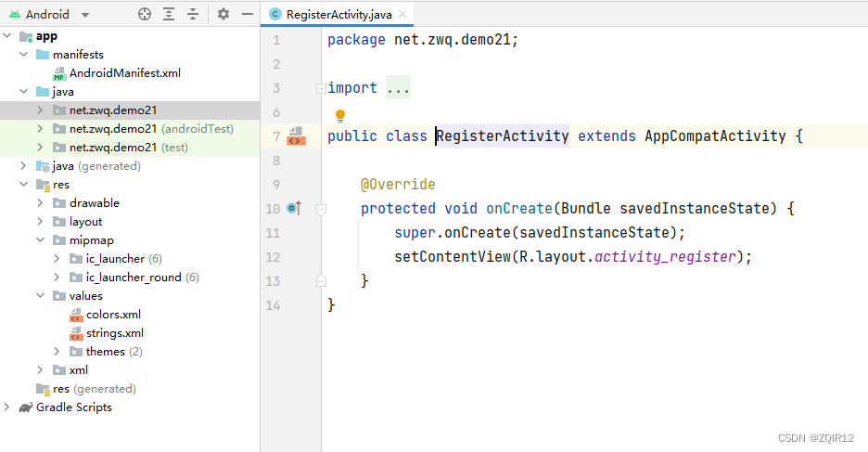
Task: Click the RegisterActivity class name in code
Action: pyautogui.click(x=502, y=136)
